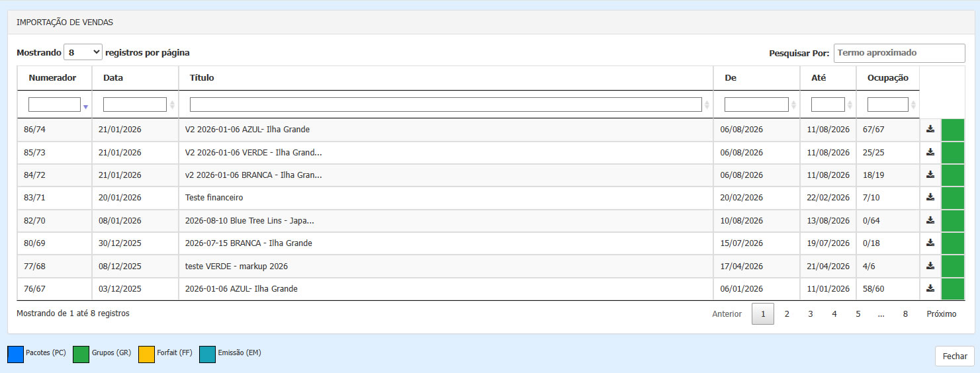Jump to page 8 of results
Screen dimensions: 980x373
(905, 314)
